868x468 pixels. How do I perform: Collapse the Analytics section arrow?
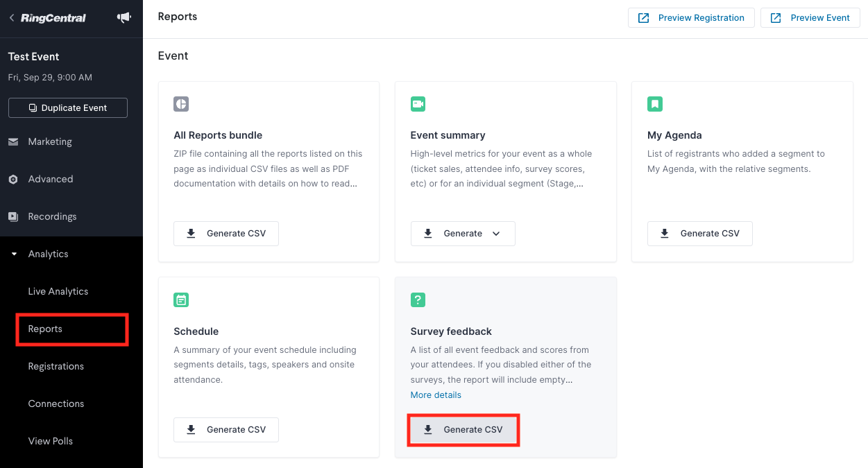13,254
